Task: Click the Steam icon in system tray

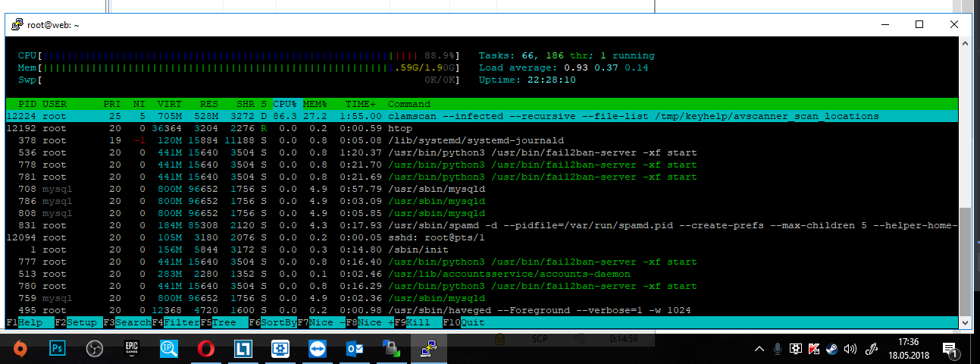Action: [831, 350]
